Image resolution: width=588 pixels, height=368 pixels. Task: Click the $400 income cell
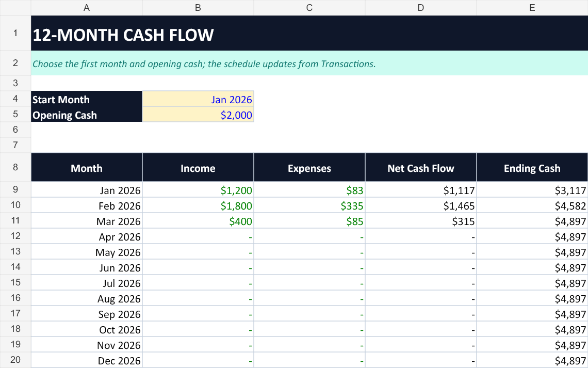[198, 220]
